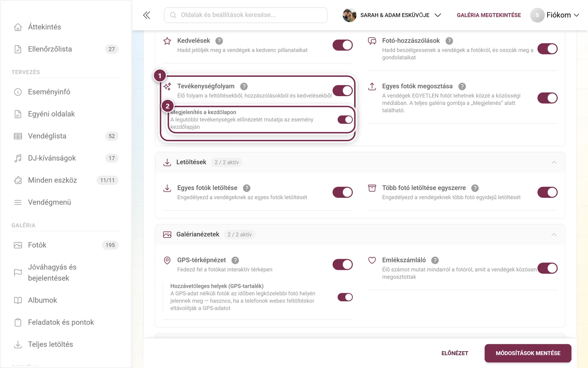The height and width of the screenshot is (368, 588).
Task: Disable the Kedvelések toggle
Action: (x=343, y=45)
